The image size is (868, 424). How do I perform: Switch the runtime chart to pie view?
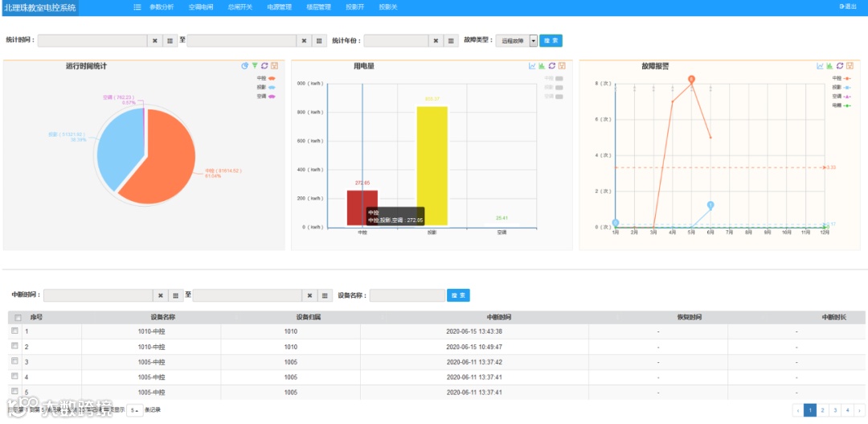(x=244, y=66)
